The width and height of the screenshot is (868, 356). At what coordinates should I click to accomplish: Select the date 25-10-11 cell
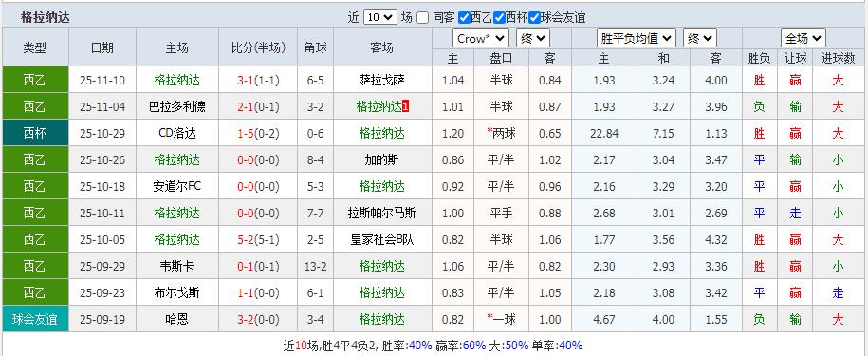(102, 214)
